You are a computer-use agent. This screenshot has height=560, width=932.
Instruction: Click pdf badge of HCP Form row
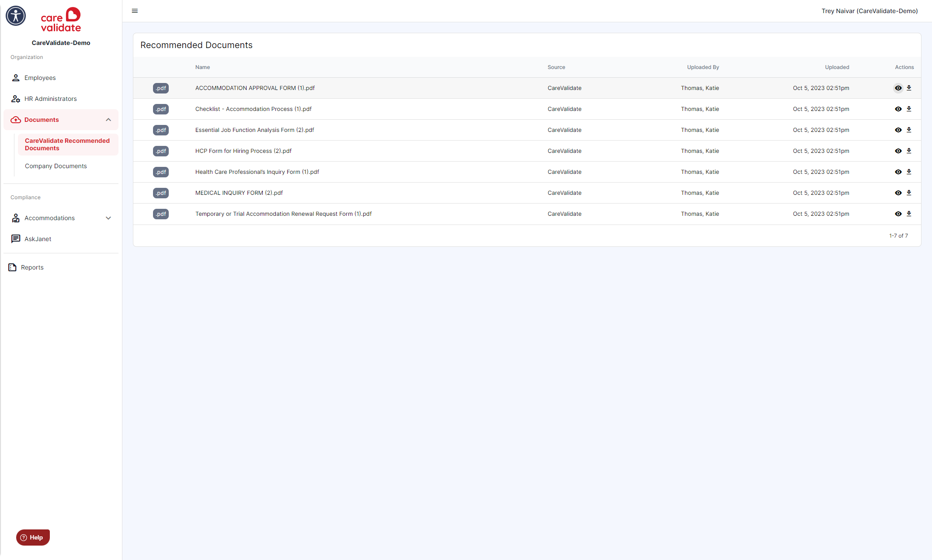[x=161, y=151]
